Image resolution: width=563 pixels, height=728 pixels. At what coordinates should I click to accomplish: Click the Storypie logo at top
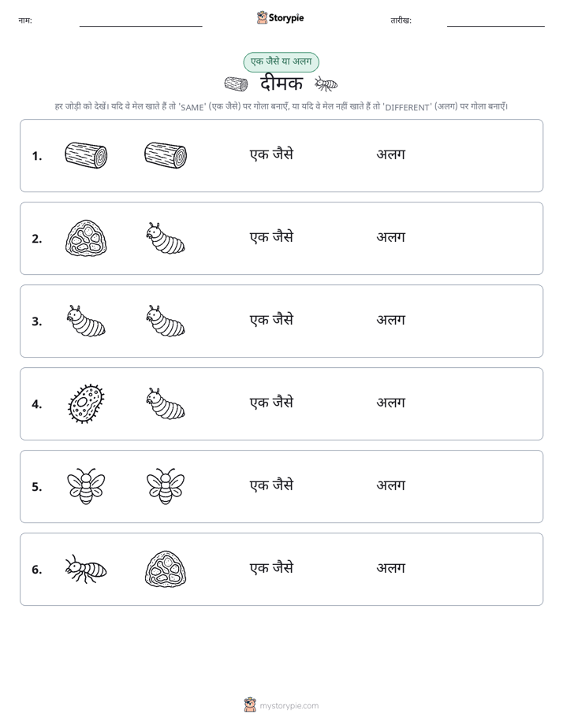pyautogui.click(x=280, y=18)
